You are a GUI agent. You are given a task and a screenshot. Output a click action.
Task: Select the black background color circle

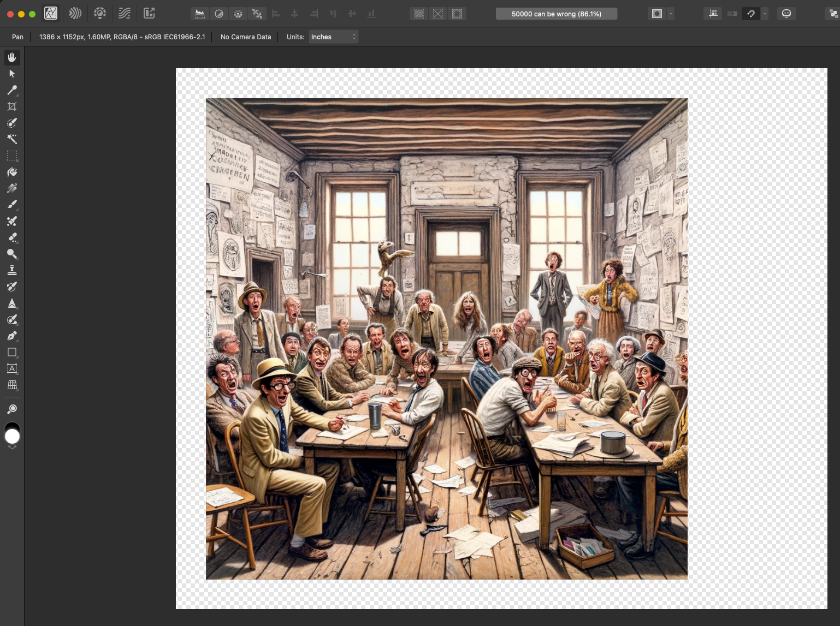click(x=12, y=426)
